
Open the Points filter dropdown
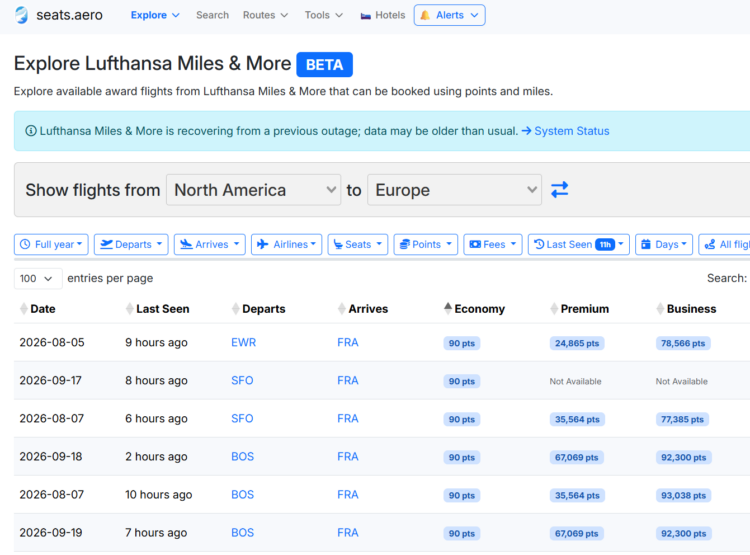(426, 244)
